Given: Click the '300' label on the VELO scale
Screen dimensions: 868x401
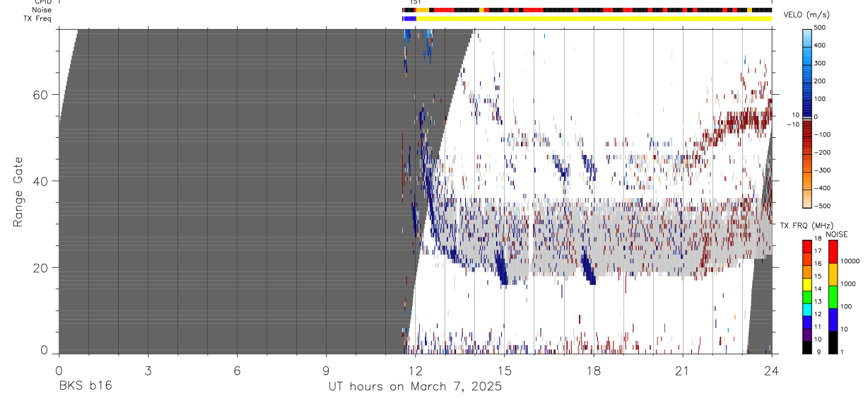Looking at the screenshot, I should 820,63.
